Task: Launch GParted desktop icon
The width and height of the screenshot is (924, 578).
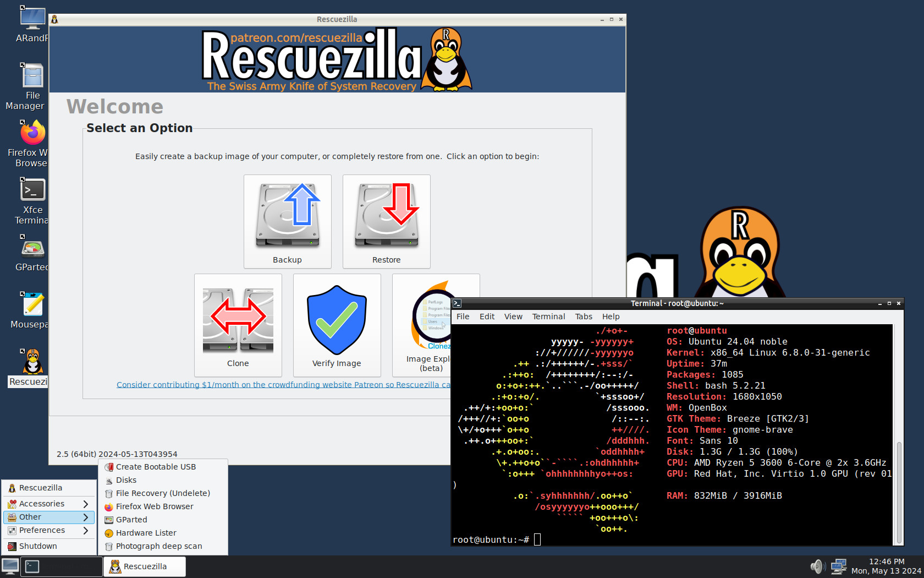Action: click(x=32, y=253)
